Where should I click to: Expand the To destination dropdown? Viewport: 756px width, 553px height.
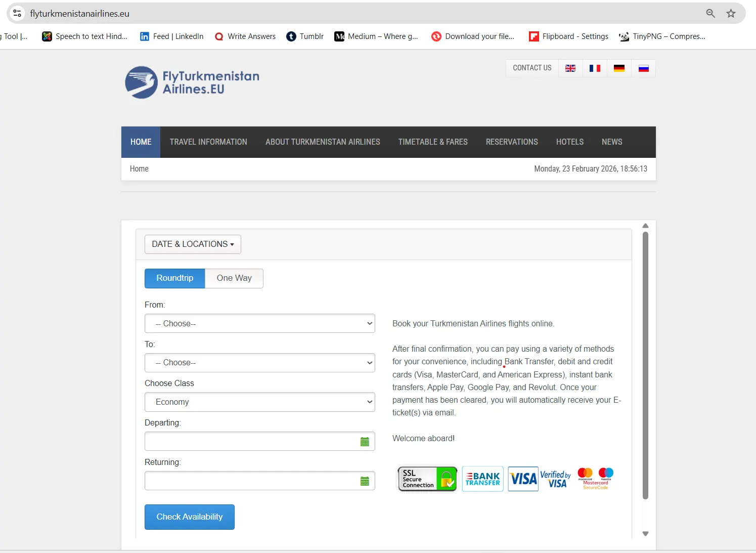[259, 363]
